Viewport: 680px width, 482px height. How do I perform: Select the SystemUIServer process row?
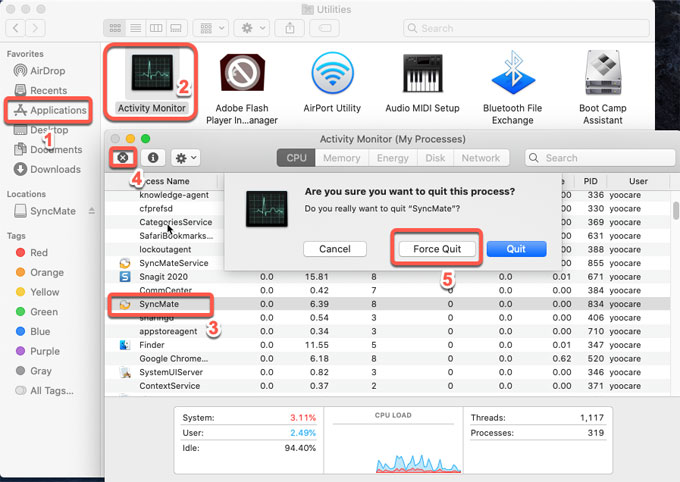click(x=389, y=372)
